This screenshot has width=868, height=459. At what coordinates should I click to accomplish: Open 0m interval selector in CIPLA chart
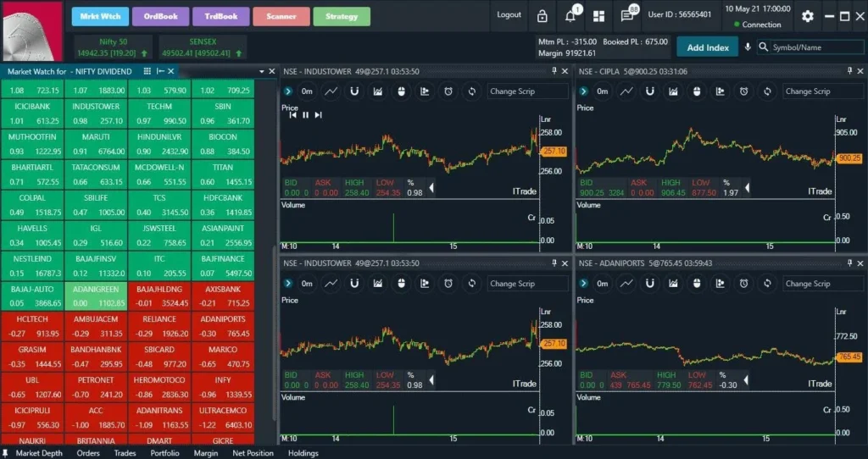tap(603, 91)
